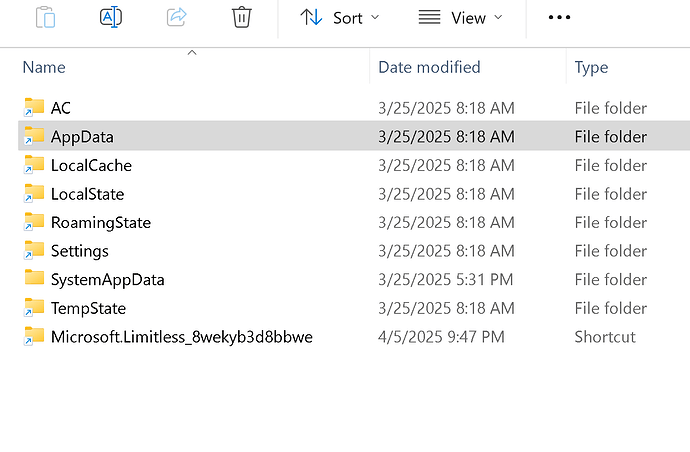Click the 3/25/2025 5:31 PM date cell
Image resolution: width=690 pixels, height=452 pixels.
(x=446, y=280)
